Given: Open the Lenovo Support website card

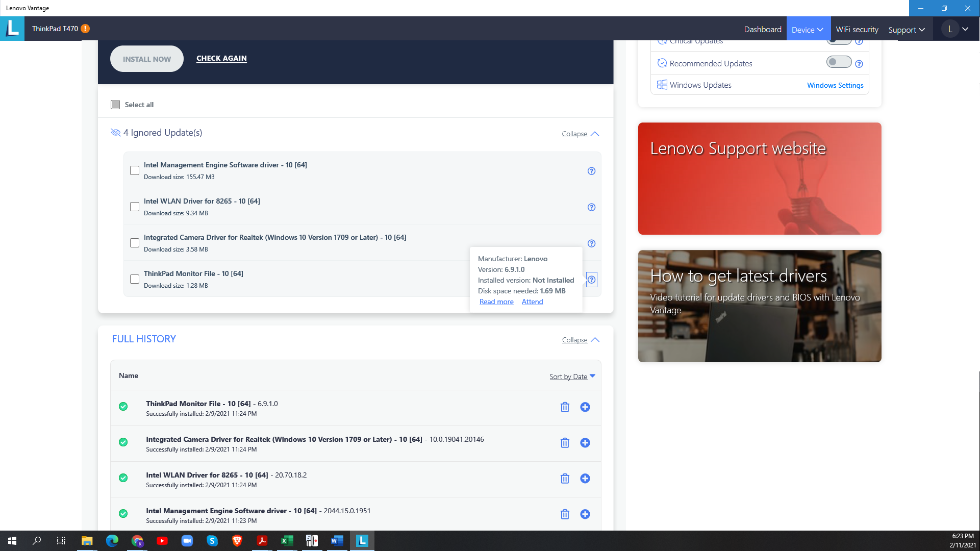Looking at the screenshot, I should pyautogui.click(x=760, y=179).
